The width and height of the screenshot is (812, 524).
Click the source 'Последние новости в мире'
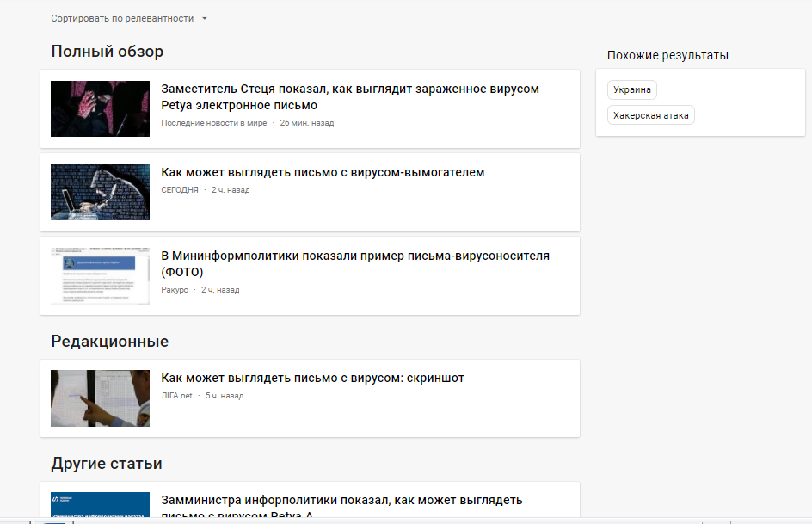point(214,123)
